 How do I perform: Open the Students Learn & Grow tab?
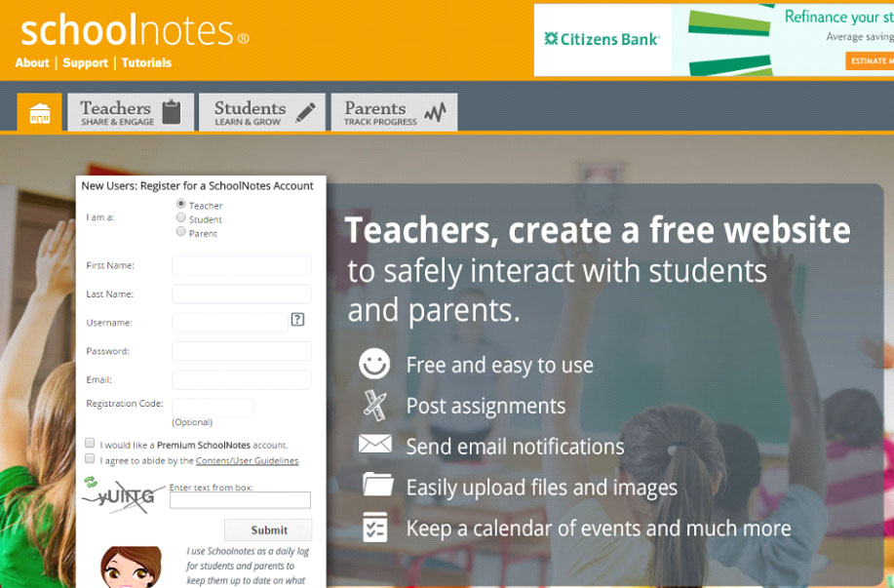tap(262, 112)
